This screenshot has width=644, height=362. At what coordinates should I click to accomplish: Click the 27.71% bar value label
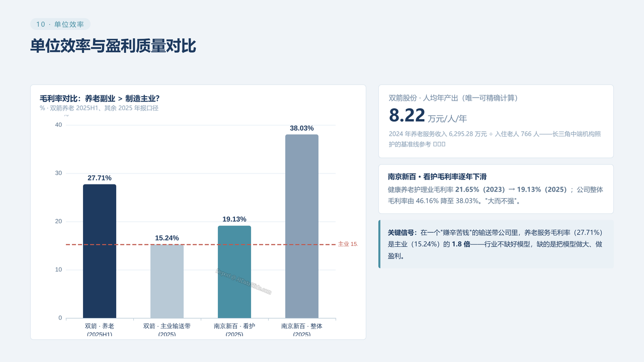[100, 178]
